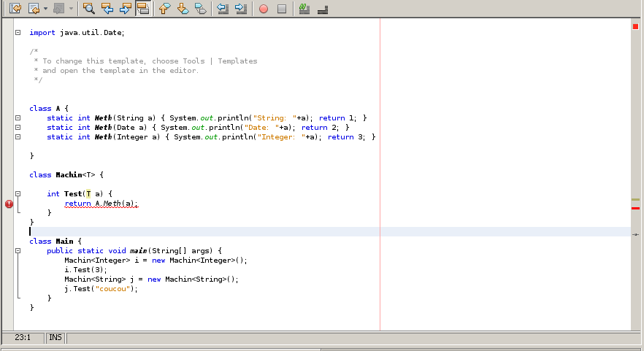Click the Last Edit toolbar icon
644x351 pixels.
[14, 9]
